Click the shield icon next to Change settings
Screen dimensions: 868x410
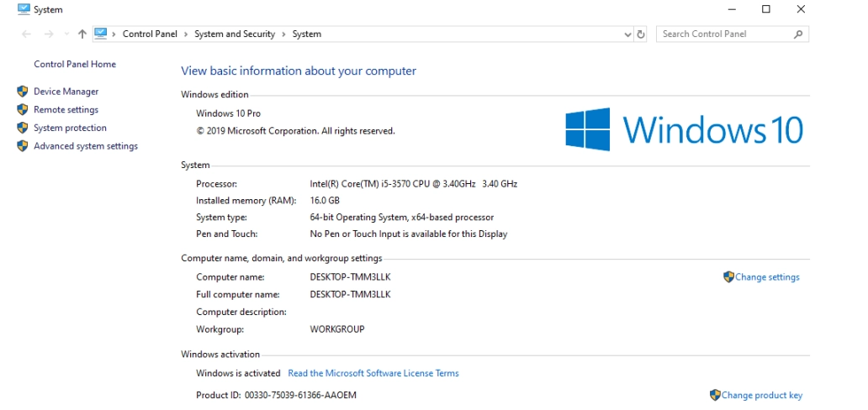(x=728, y=277)
